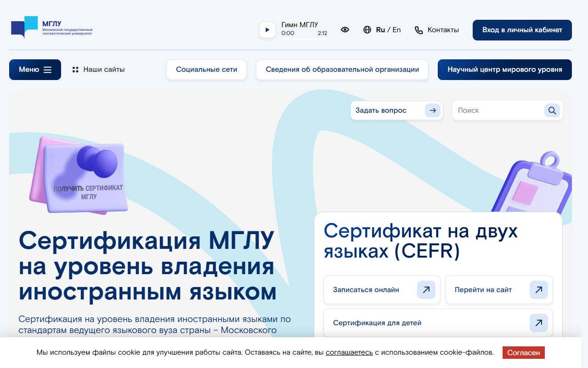
Task: Click the phone icon beside Контакты
Action: pyautogui.click(x=418, y=30)
